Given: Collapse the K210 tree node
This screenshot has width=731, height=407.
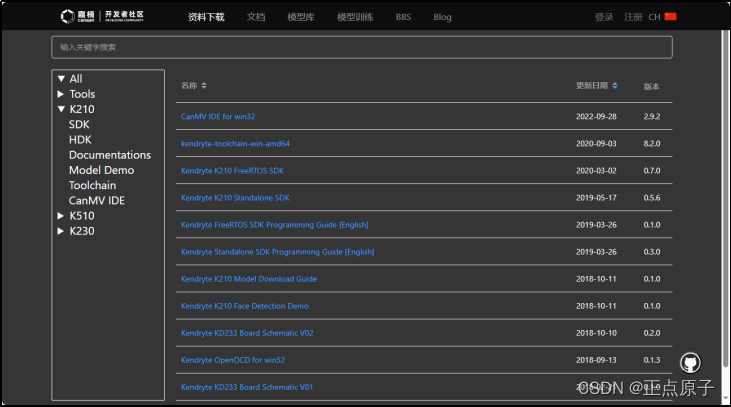Looking at the screenshot, I should point(61,109).
